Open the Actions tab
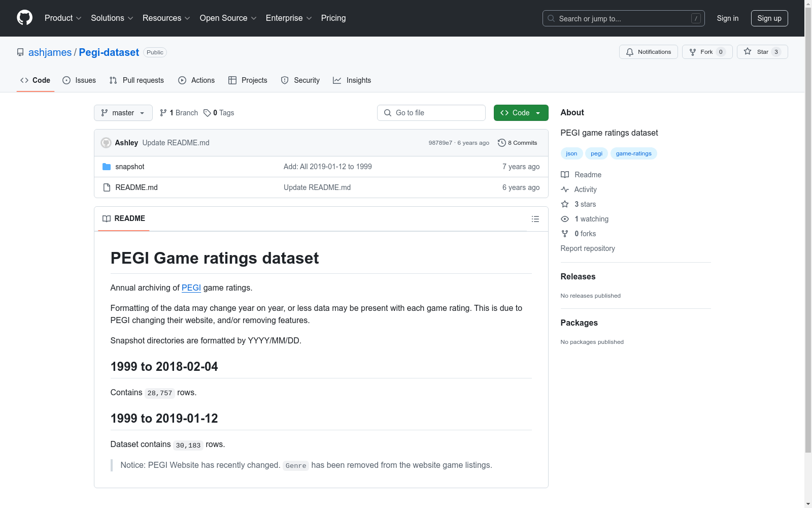This screenshot has width=812, height=508. (196, 80)
